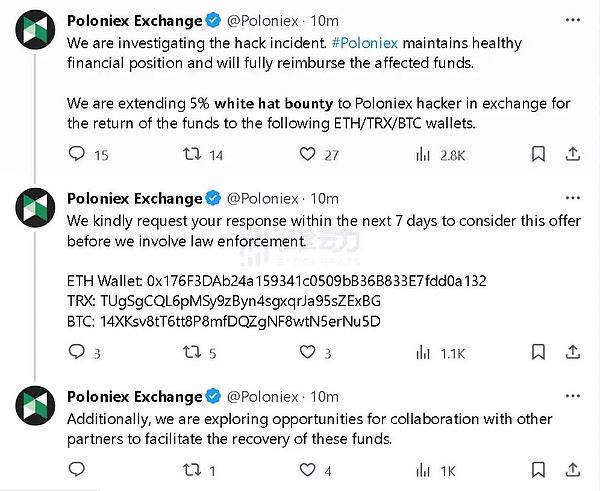Reply to the wallet addresses tweet
This screenshot has width=600, height=491.
pos(76,352)
